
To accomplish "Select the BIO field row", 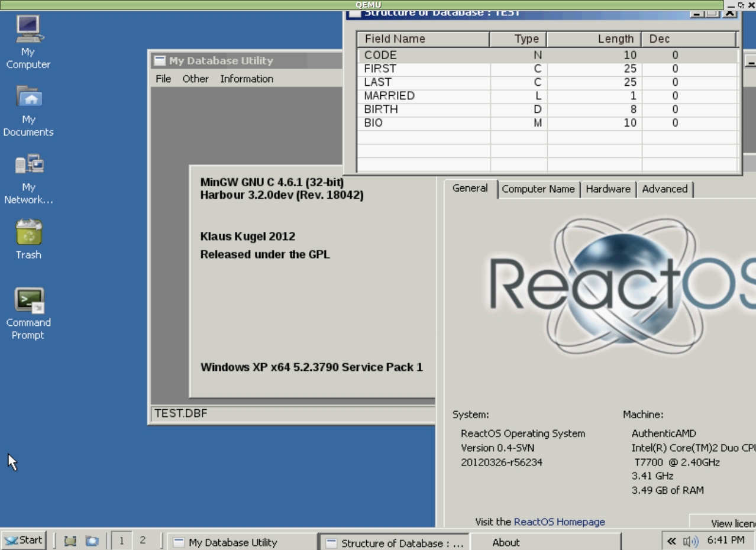I will 548,123.
